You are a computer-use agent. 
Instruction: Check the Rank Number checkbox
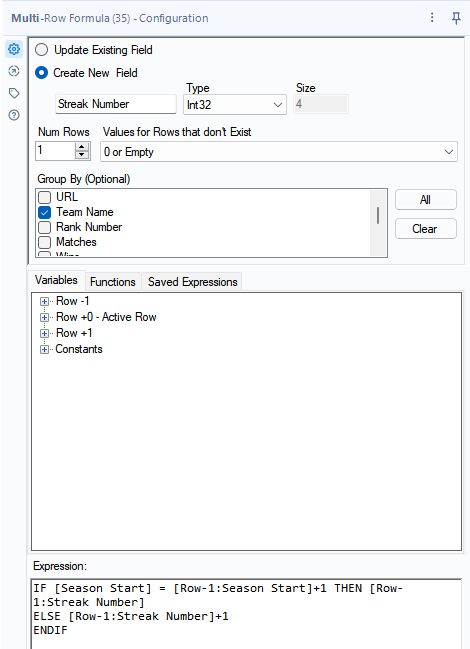44,227
